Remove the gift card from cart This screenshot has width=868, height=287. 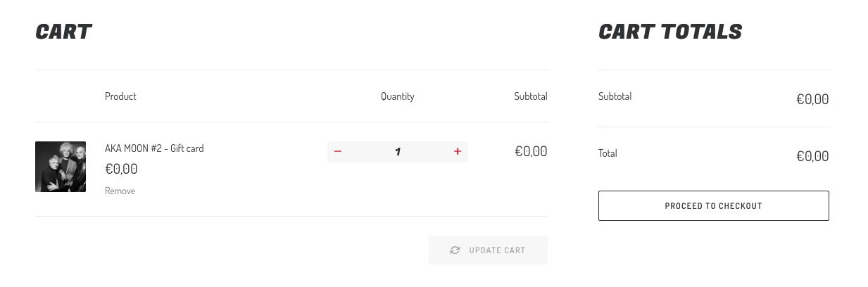tap(120, 191)
